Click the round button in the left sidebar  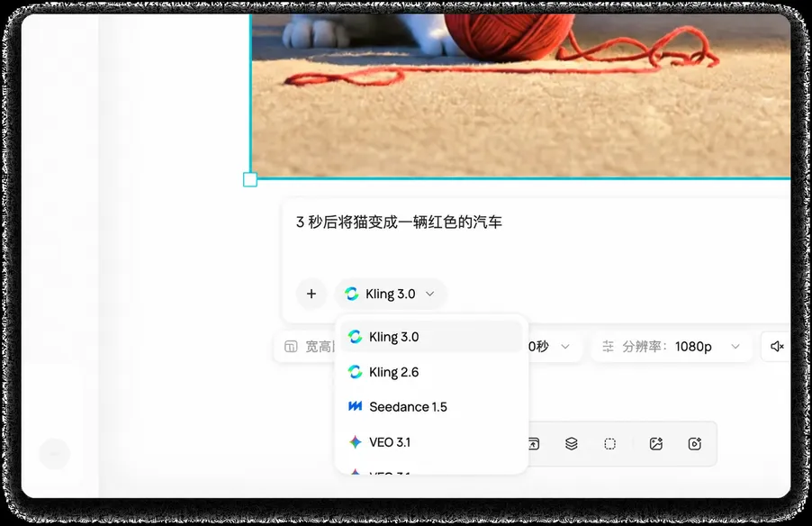coord(54,454)
